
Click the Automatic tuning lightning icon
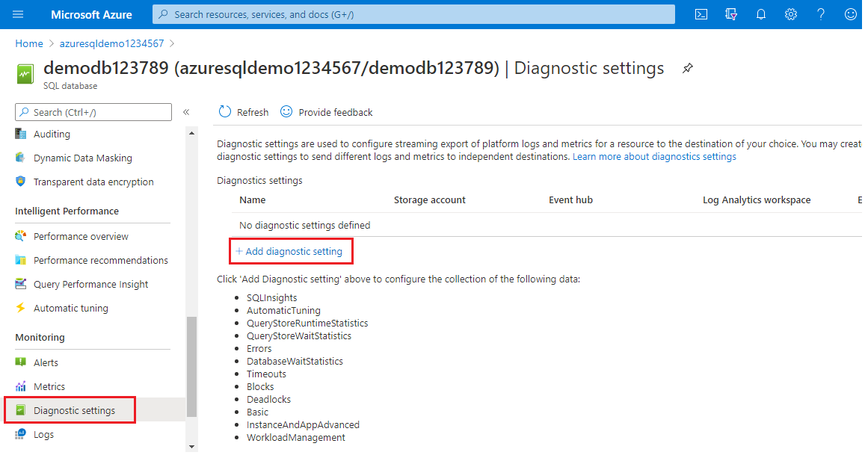(x=20, y=308)
